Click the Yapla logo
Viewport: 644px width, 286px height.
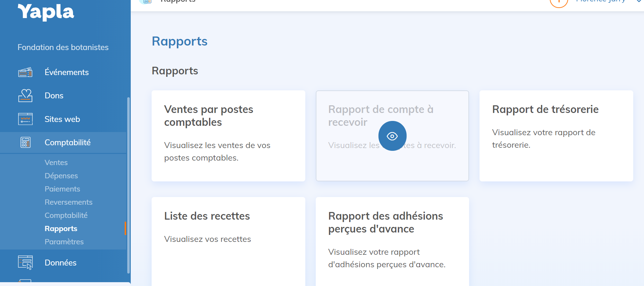click(46, 12)
